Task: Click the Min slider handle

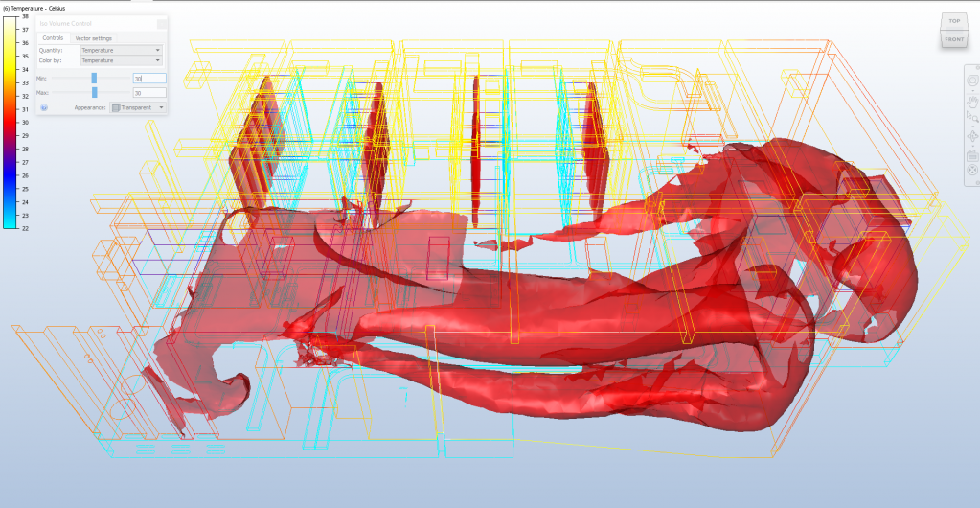Action: tap(94, 79)
